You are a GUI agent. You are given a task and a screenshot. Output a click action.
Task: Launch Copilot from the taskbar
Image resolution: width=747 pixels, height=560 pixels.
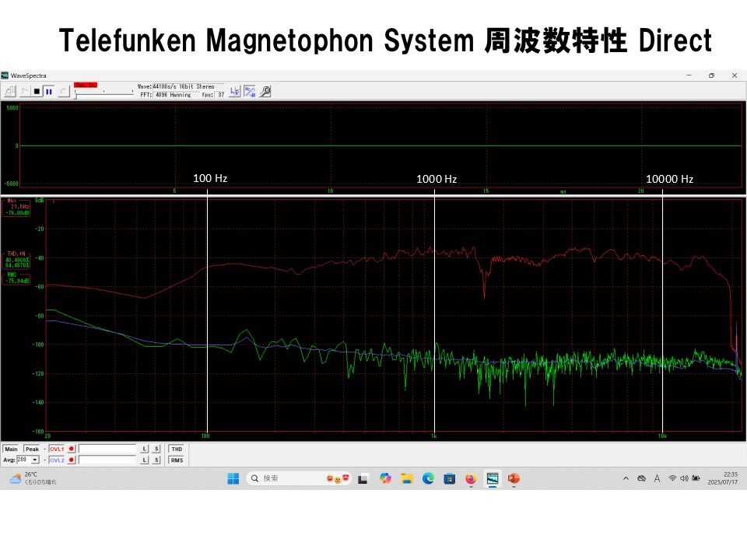click(x=385, y=478)
